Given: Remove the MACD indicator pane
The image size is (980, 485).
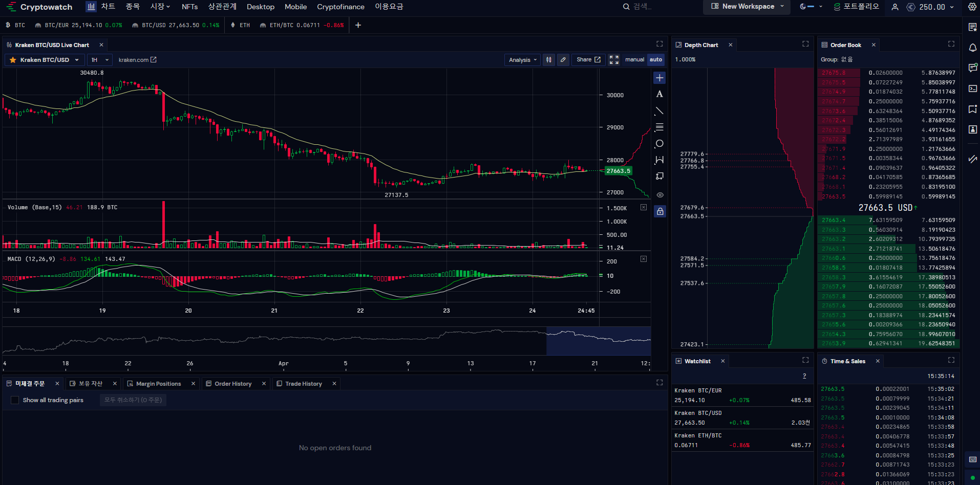Looking at the screenshot, I should tap(644, 259).
